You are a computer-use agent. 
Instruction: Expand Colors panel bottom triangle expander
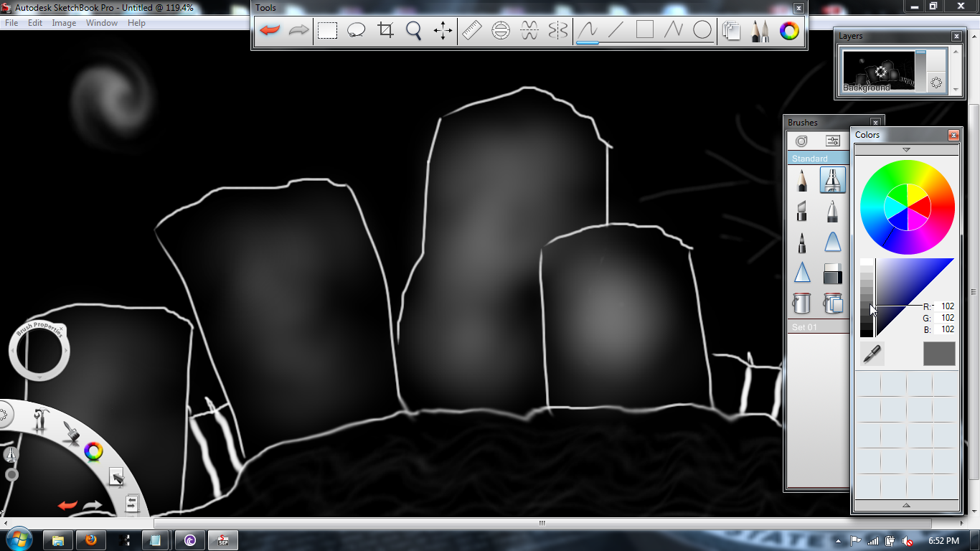click(906, 505)
